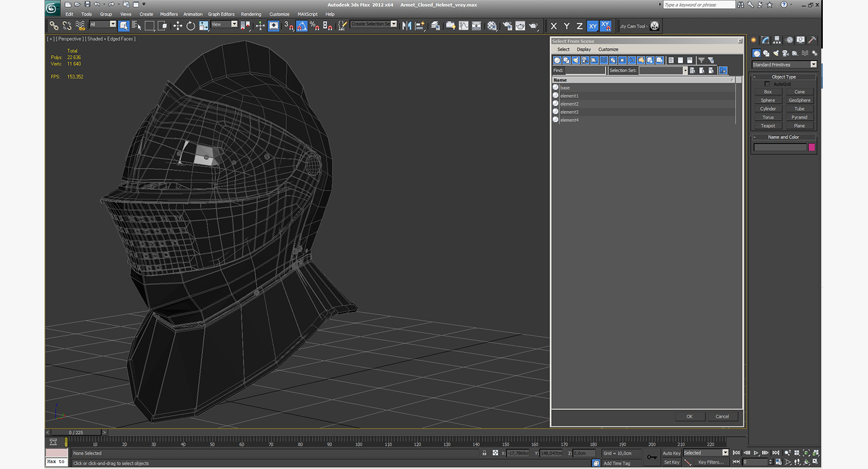This screenshot has height=469, width=868.
Task: Click OK in Select From Scene
Action: (x=690, y=416)
